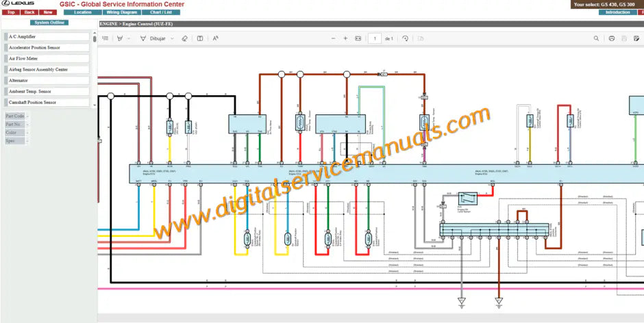
Task: Click the Engine Oil Level Sensor switch symbol
Action: (468, 198)
